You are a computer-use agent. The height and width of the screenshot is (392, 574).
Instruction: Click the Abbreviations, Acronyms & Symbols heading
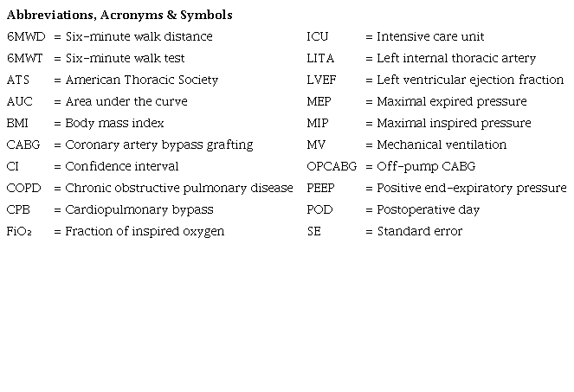[119, 16]
